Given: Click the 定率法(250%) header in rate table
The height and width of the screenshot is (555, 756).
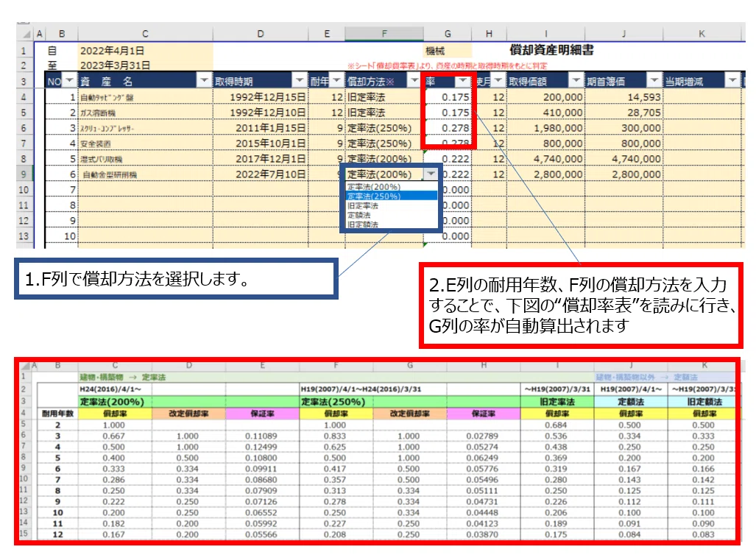Looking at the screenshot, I should 333,402.
